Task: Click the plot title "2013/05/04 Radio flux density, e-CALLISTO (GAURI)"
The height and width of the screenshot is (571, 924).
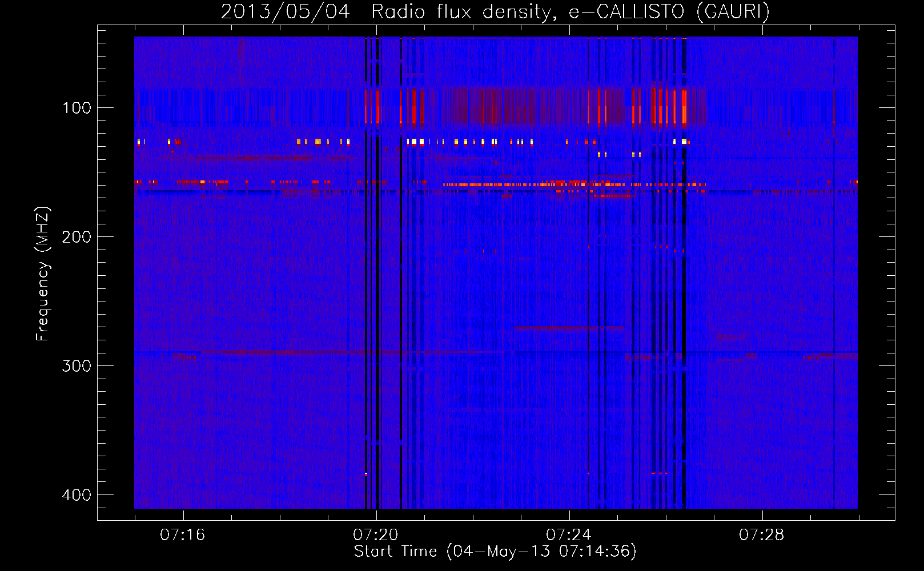Action: point(495,11)
